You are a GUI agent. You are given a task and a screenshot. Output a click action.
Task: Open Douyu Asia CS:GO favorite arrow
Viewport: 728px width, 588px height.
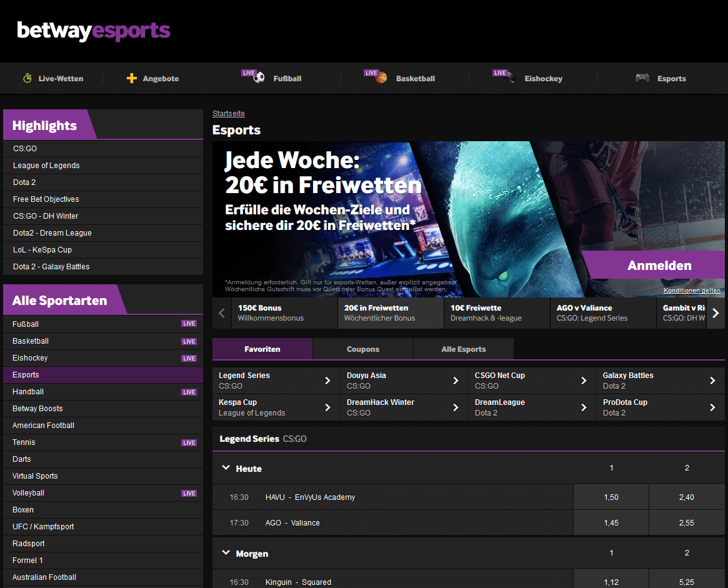tap(456, 381)
